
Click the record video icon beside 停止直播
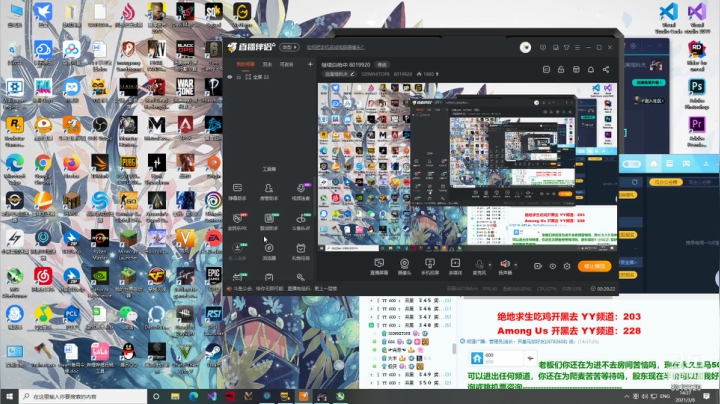coord(538,266)
